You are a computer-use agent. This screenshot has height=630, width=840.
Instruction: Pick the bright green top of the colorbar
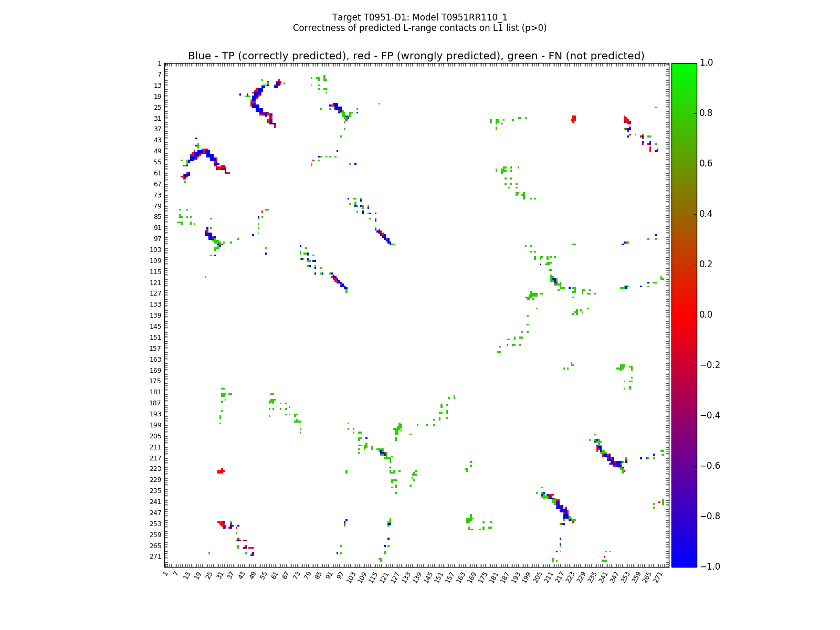pyautogui.click(x=684, y=66)
